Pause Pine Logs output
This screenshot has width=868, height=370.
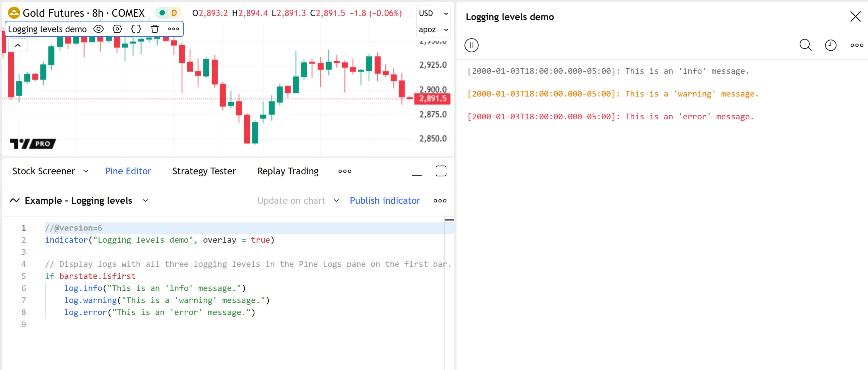[x=471, y=45]
